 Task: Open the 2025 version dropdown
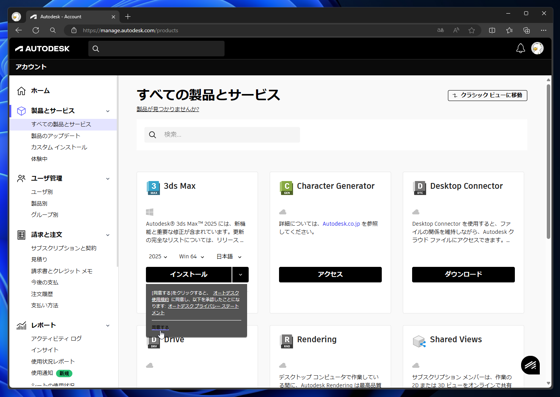coord(158,256)
